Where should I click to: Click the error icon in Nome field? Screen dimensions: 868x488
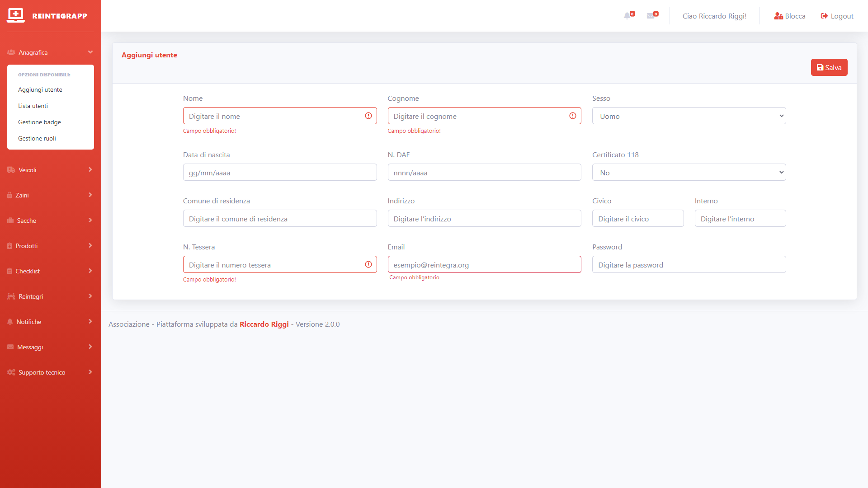[x=368, y=116]
